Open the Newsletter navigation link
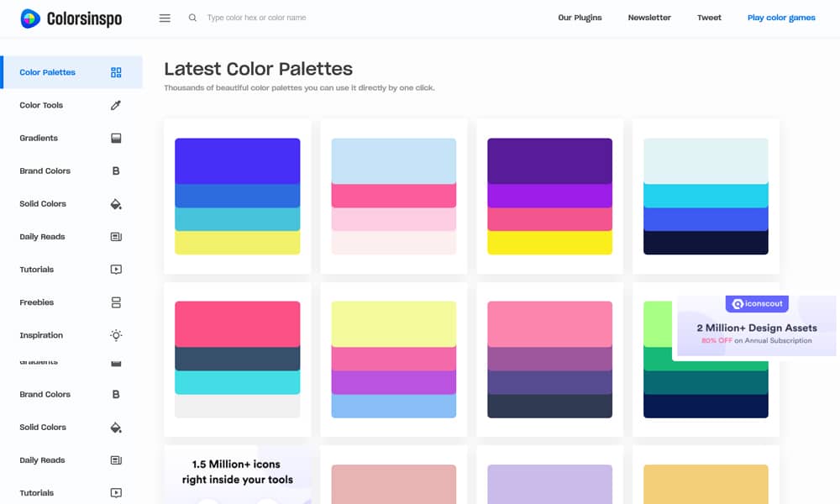 point(649,18)
